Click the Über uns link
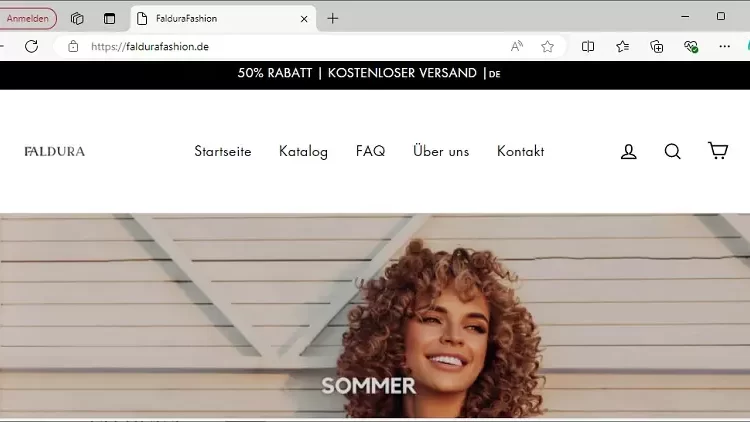750x422 pixels. coord(441,151)
